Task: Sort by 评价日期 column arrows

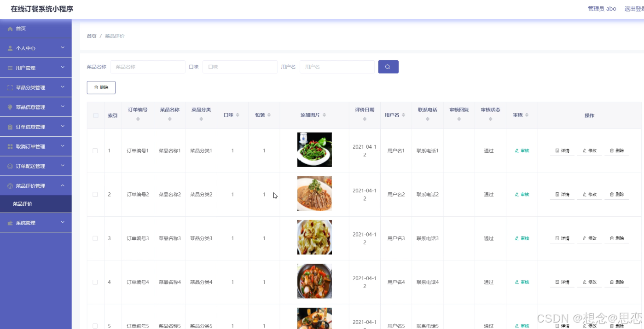Action: pos(365,119)
